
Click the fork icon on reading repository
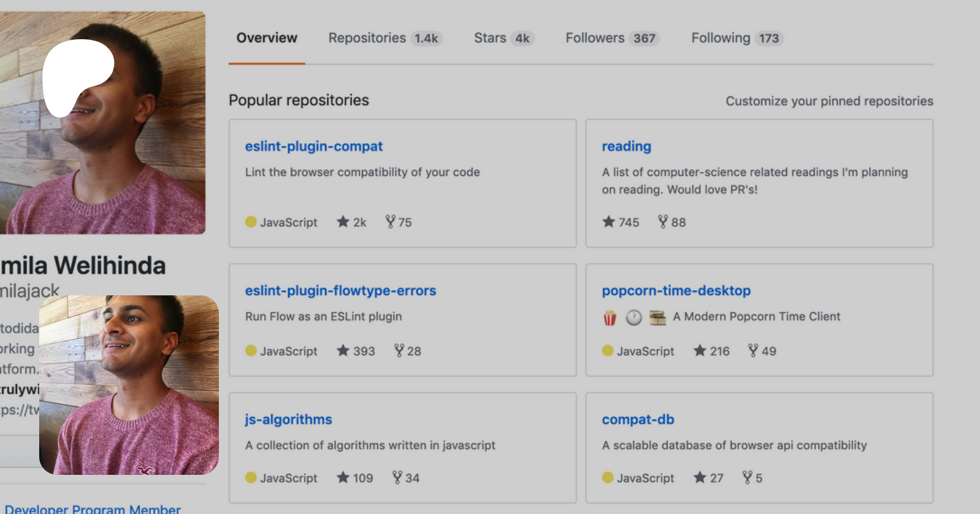[x=663, y=222]
